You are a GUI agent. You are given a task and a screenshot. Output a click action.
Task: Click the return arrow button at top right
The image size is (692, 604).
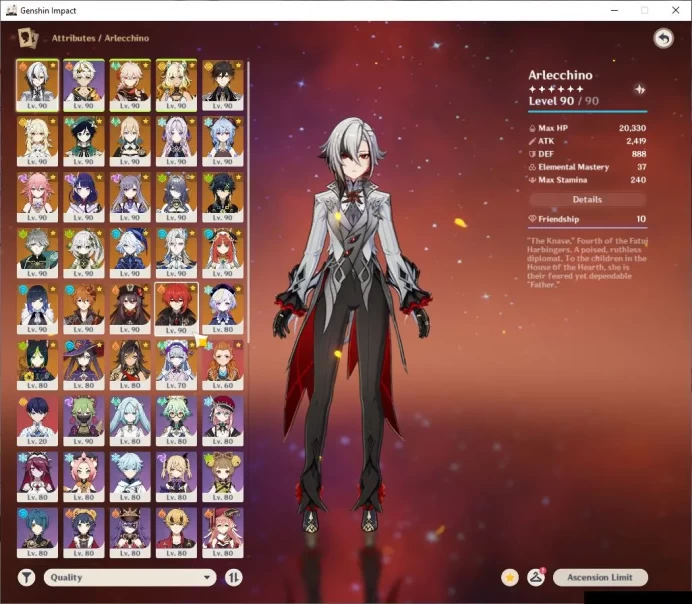point(663,38)
